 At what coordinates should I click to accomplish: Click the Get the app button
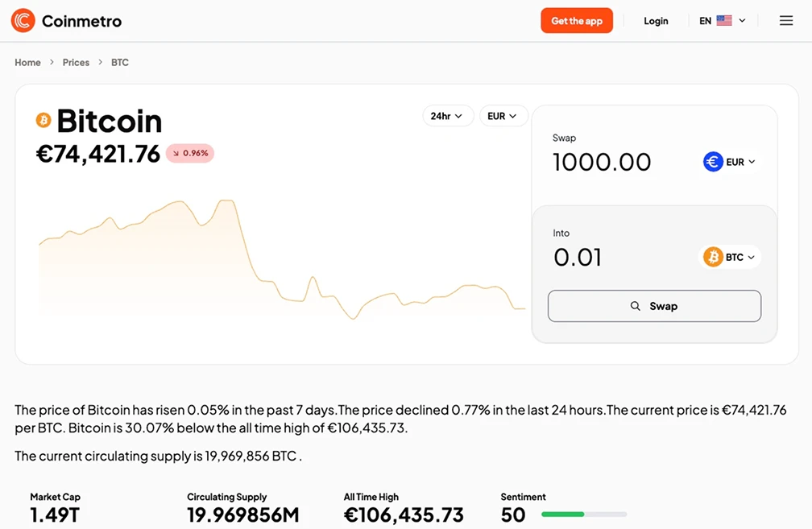point(577,20)
